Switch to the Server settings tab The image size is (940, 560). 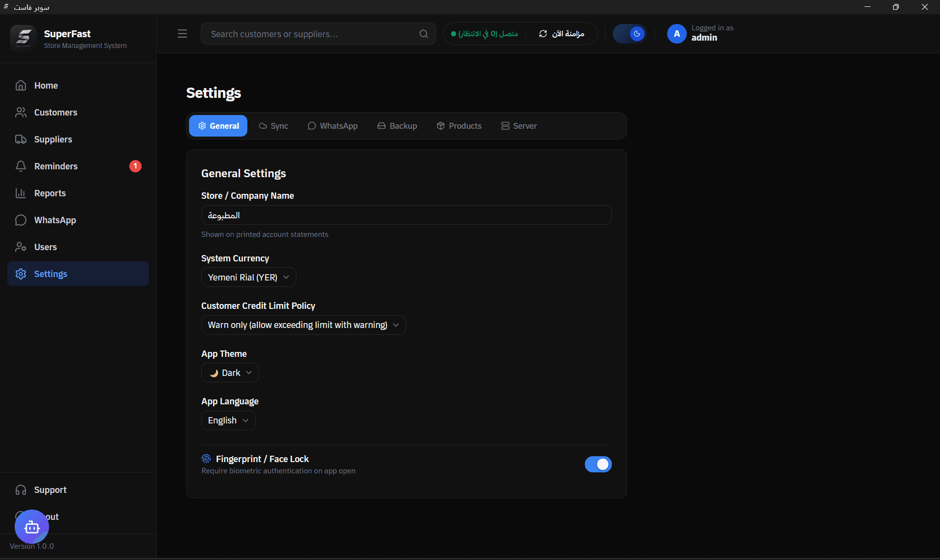tap(519, 126)
